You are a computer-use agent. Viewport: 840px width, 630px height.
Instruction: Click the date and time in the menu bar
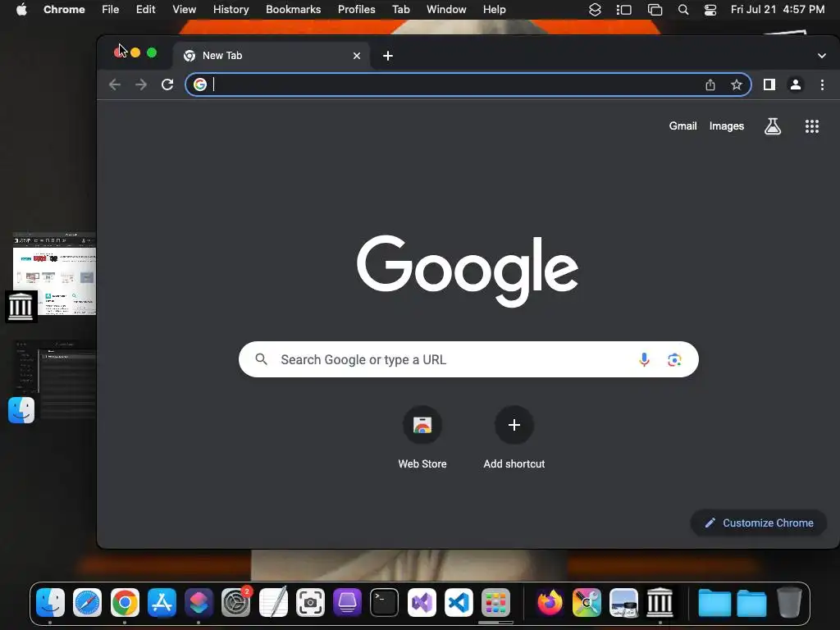(x=778, y=10)
